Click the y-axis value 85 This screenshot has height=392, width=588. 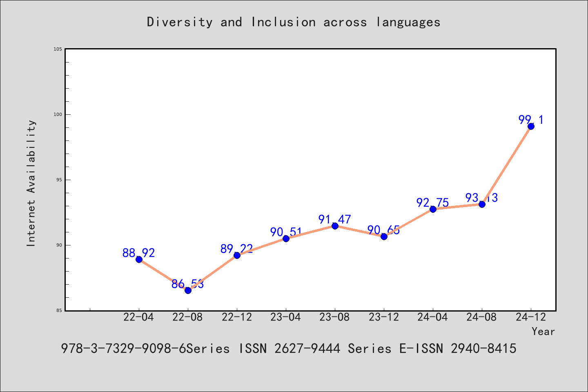pos(60,310)
